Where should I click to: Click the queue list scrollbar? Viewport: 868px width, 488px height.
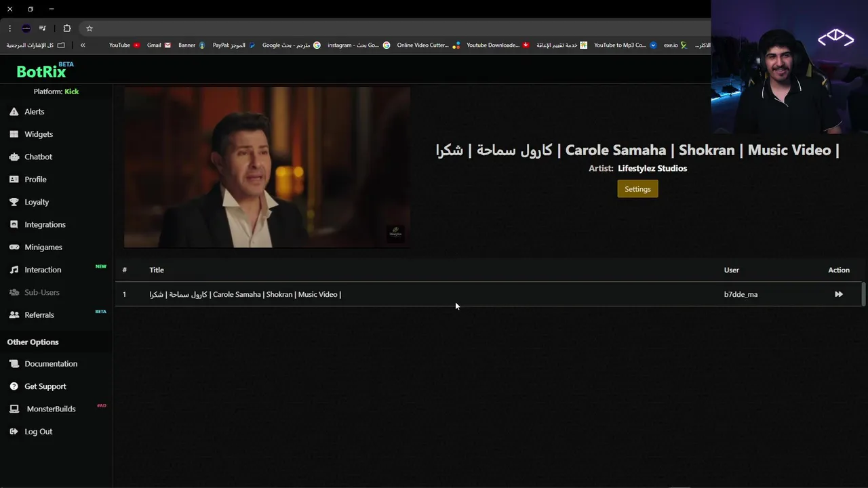863,294
